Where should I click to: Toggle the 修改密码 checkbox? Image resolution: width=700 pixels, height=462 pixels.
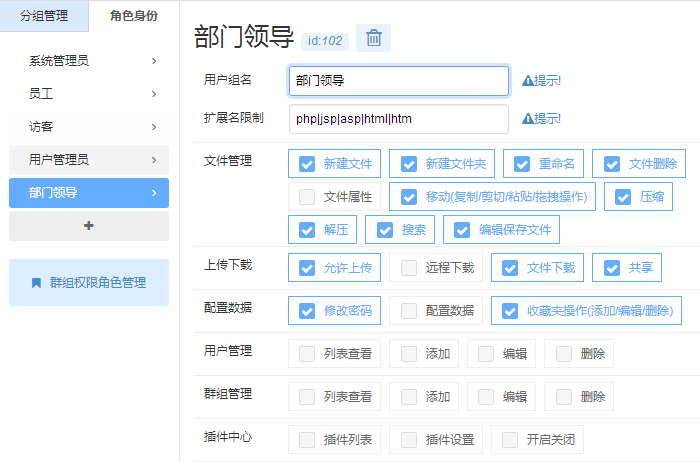[307, 311]
